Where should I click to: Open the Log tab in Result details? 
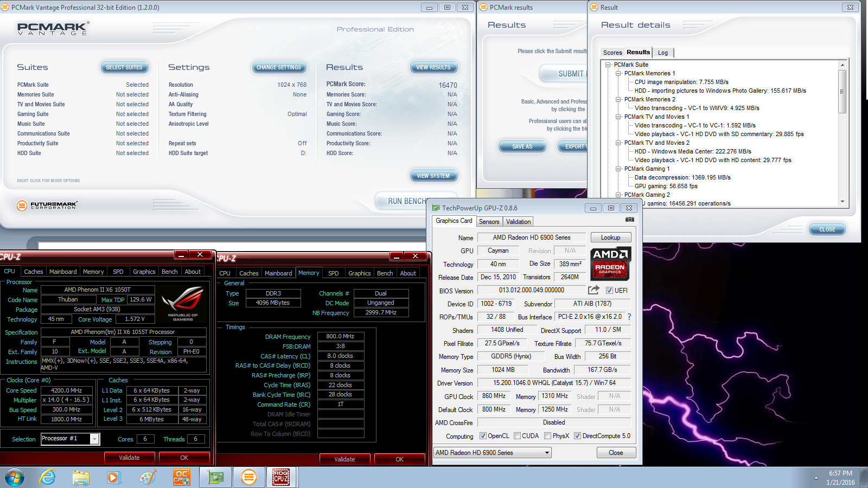pyautogui.click(x=663, y=53)
